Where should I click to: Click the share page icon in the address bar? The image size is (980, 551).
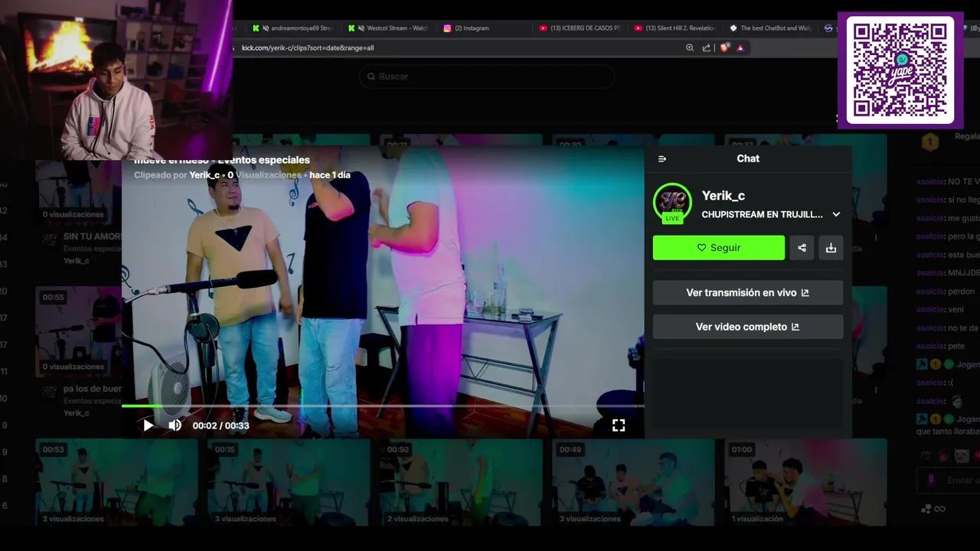click(x=706, y=47)
